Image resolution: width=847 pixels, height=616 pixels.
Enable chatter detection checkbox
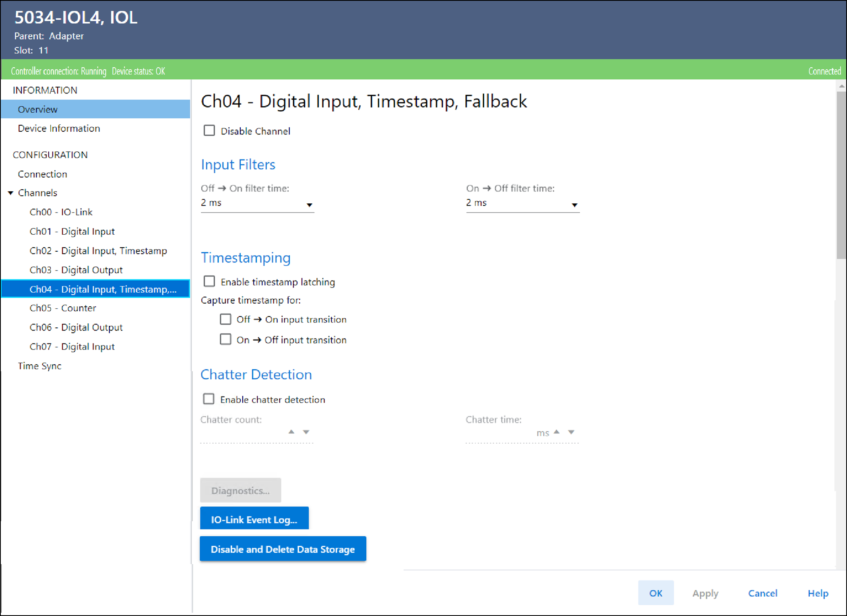[x=209, y=399]
